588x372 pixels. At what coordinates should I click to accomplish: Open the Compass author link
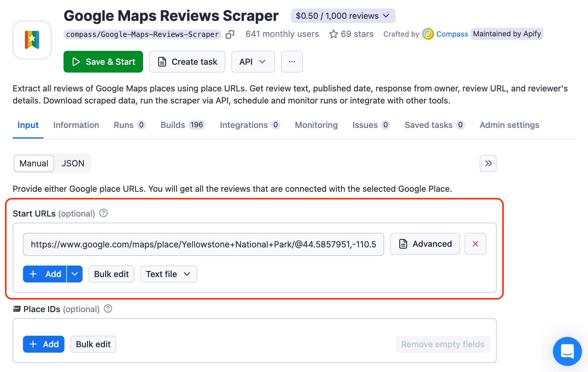coord(452,34)
